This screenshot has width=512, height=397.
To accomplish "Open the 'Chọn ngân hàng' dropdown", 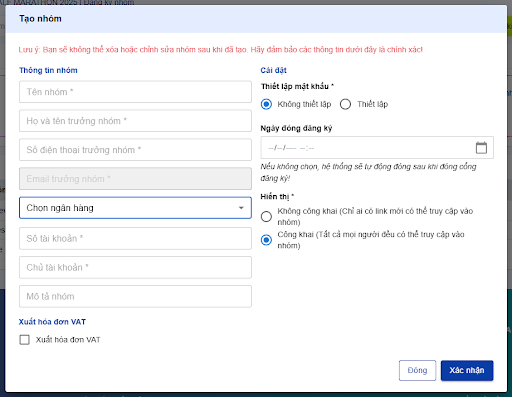I will tap(135, 208).
